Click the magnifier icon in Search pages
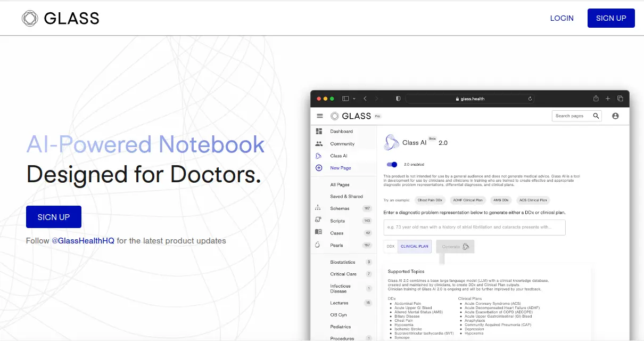 point(596,116)
